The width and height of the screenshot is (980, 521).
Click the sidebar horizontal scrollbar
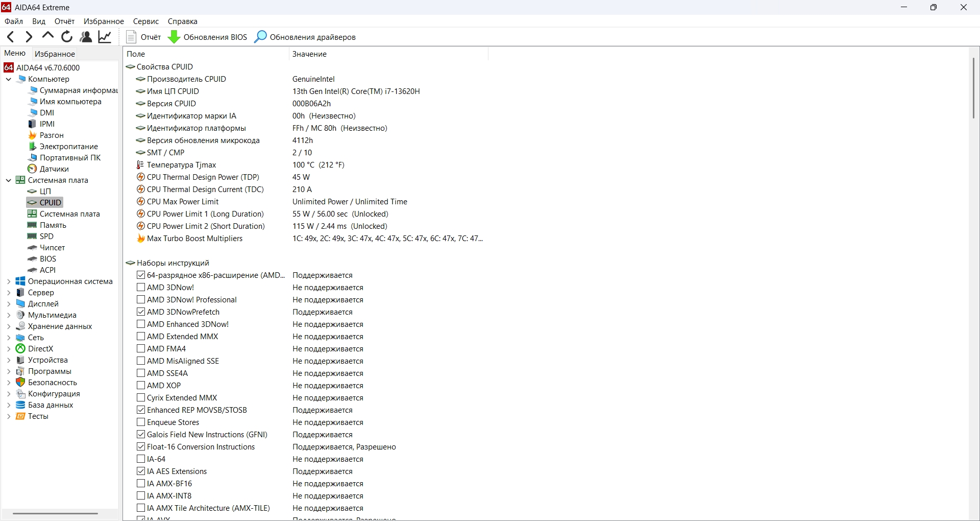click(x=55, y=513)
